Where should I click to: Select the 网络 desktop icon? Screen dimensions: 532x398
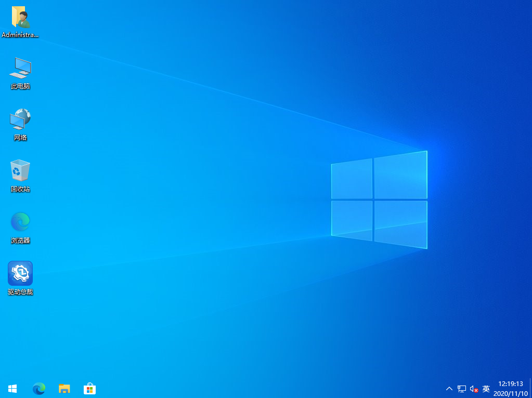click(x=20, y=124)
